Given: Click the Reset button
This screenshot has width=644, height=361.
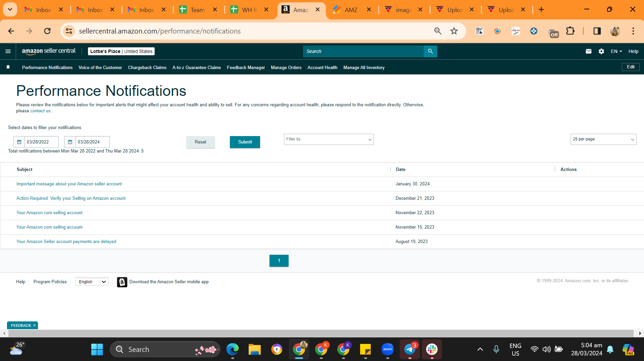Looking at the screenshot, I should (201, 142).
